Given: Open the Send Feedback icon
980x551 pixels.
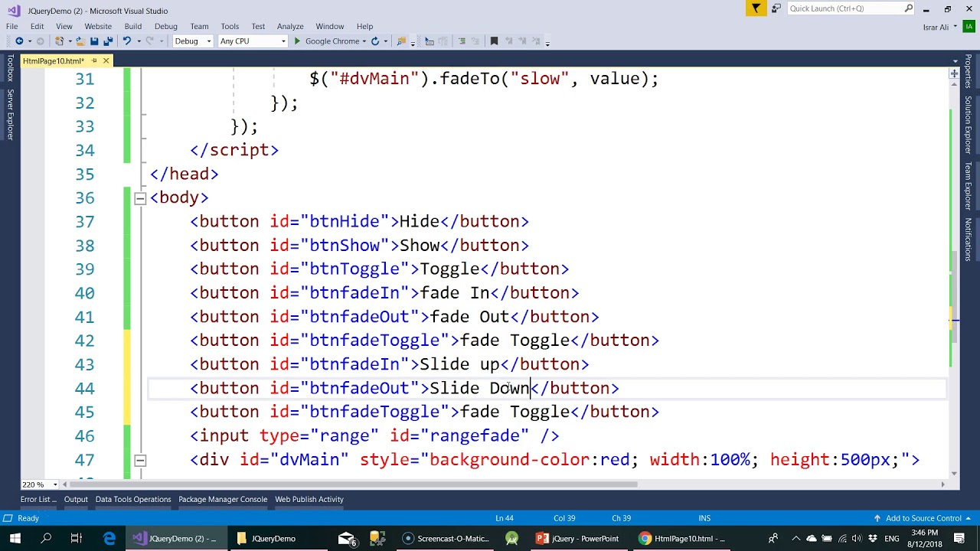Looking at the screenshot, I should pos(776,8).
